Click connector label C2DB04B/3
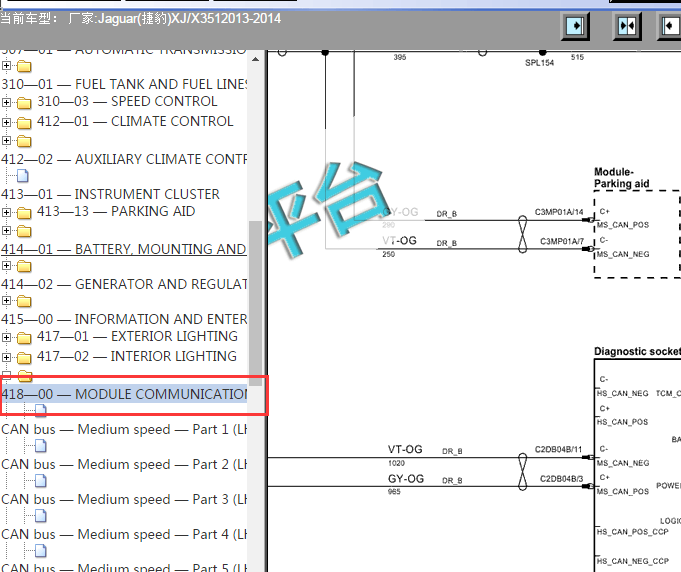 tap(562, 479)
